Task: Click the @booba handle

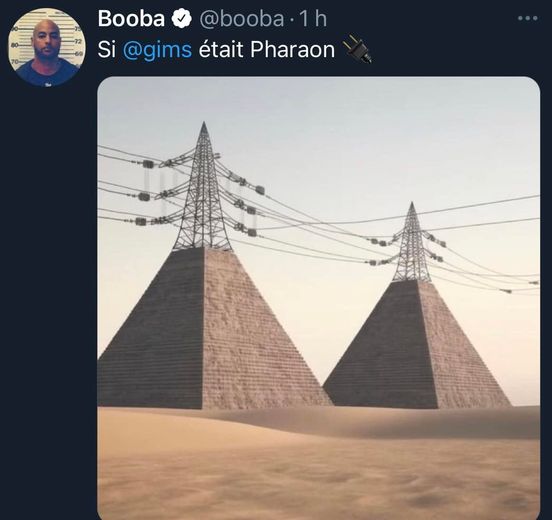Action: [242, 19]
